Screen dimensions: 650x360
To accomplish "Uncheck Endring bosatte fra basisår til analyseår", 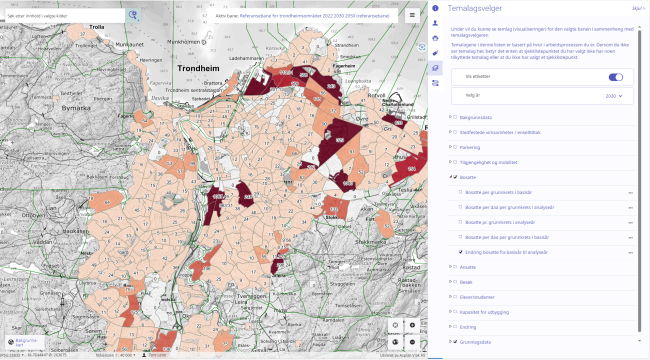I will [461, 252].
